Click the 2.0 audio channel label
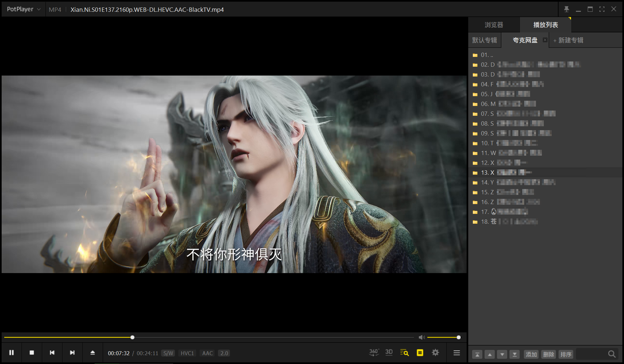624x364 pixels. (x=224, y=353)
